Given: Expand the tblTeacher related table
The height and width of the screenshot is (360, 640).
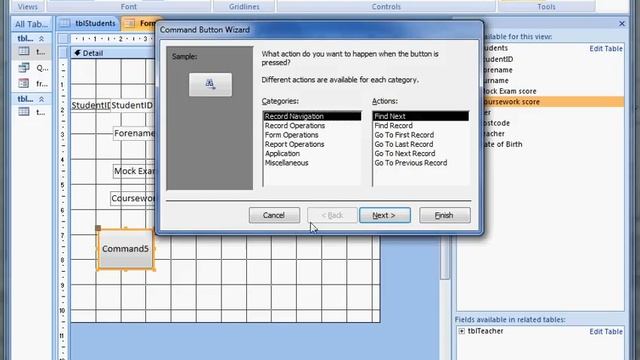Looking at the screenshot, I should tap(462, 331).
